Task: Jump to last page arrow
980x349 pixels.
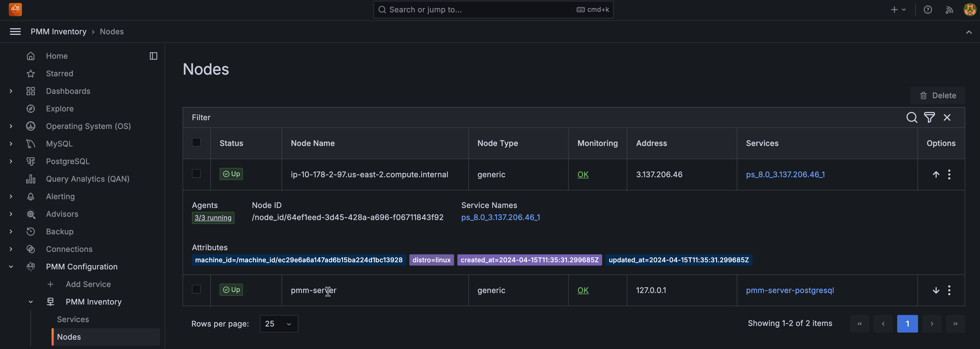Action: coord(955,323)
